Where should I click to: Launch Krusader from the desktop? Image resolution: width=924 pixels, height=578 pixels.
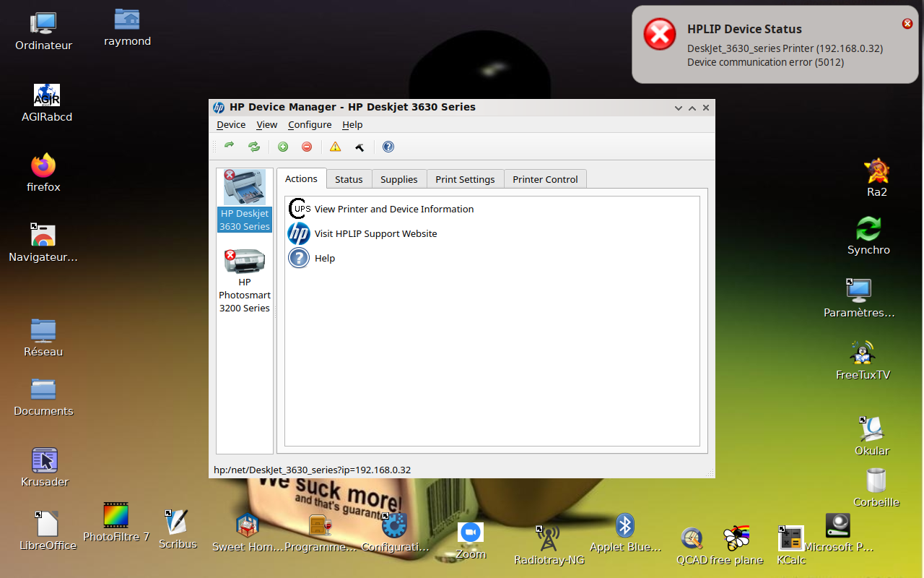45,467
